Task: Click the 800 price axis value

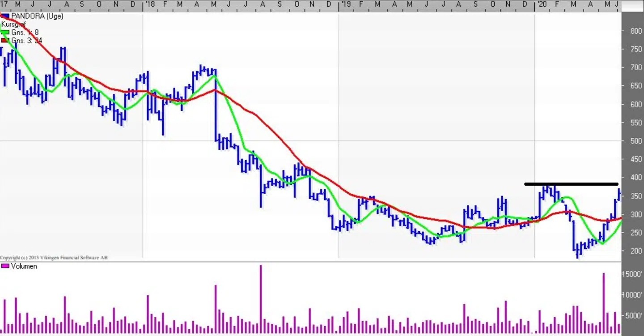Action: pos(636,31)
